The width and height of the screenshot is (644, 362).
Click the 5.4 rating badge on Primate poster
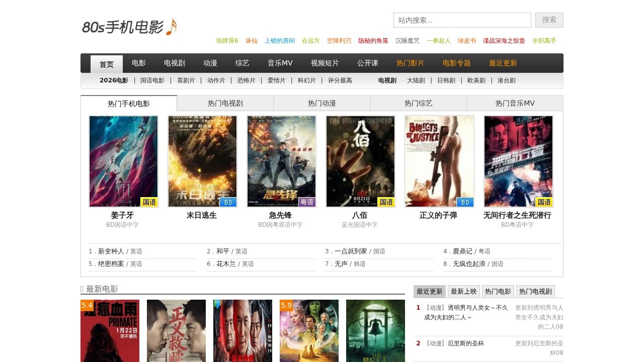coord(87,305)
